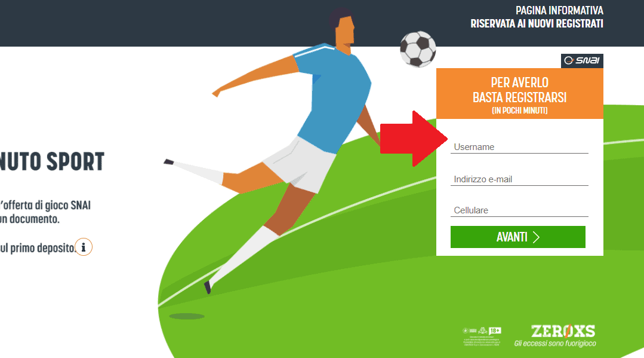The image size is (644, 358).
Task: Click the green AVANTI button
Action: (518, 237)
